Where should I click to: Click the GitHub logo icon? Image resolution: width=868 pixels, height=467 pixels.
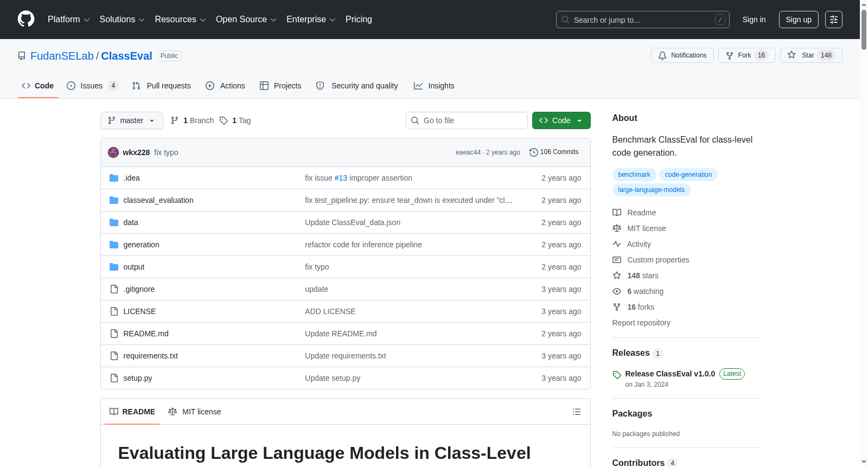click(x=26, y=19)
